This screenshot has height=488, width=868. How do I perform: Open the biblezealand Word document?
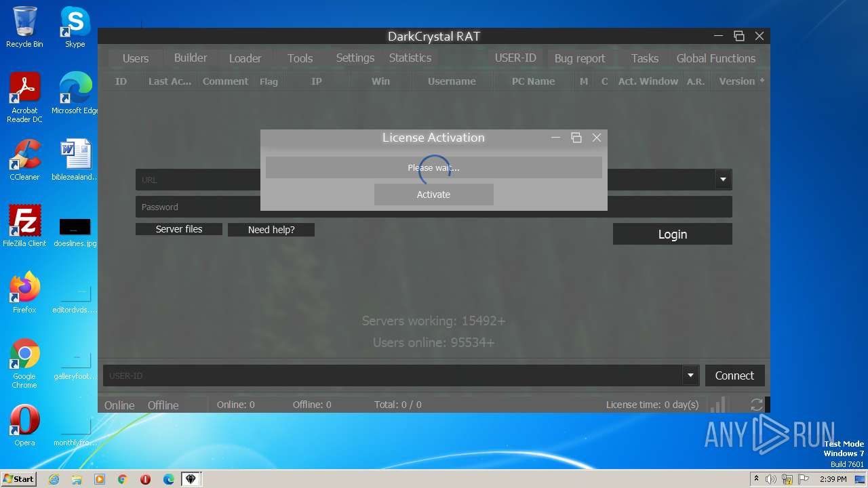(75, 160)
